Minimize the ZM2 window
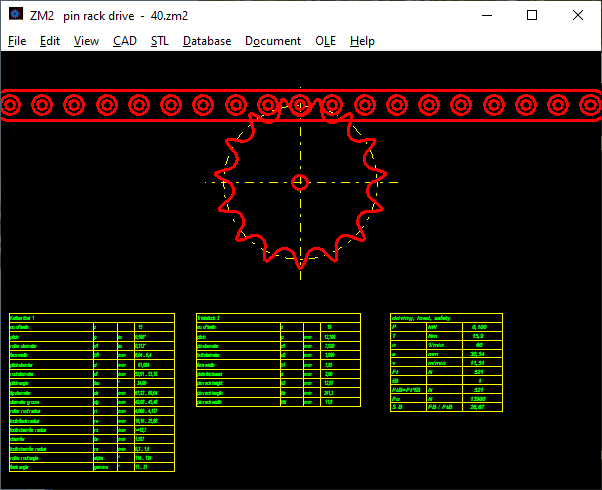The height and width of the screenshot is (490, 602). coord(486,15)
